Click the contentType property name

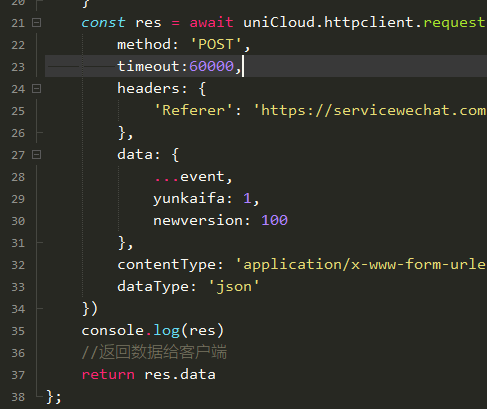click(167, 265)
